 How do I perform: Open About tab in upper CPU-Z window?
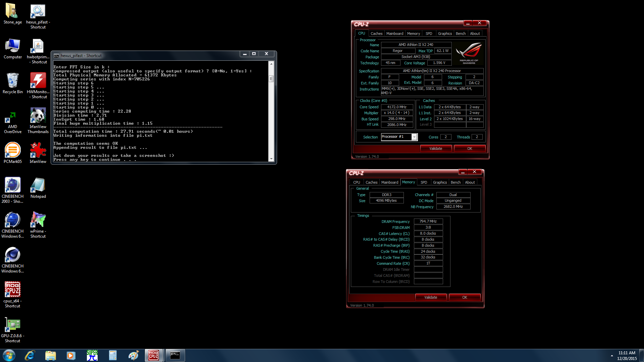475,34
